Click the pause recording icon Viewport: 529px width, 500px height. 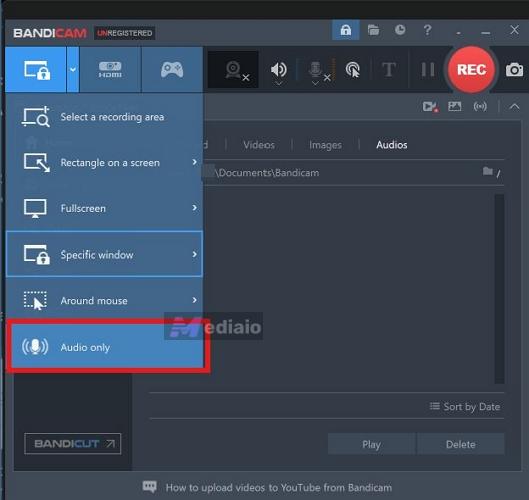pyautogui.click(x=428, y=70)
